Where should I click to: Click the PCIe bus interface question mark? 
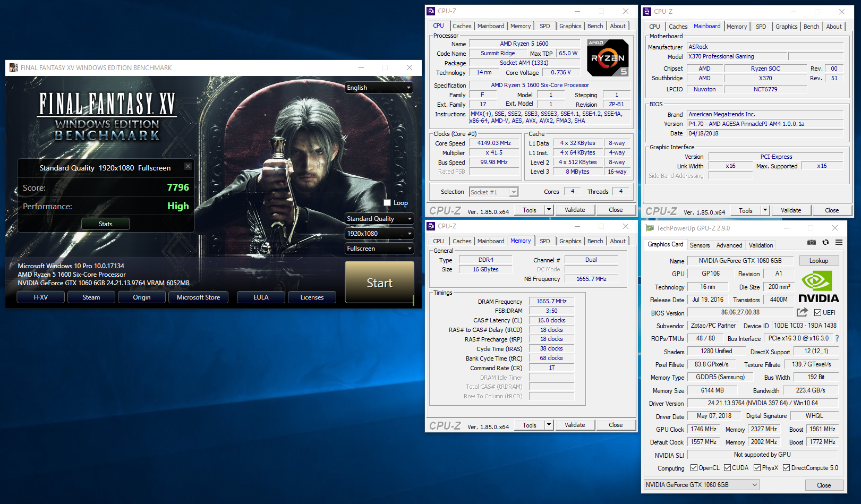pyautogui.click(x=837, y=338)
